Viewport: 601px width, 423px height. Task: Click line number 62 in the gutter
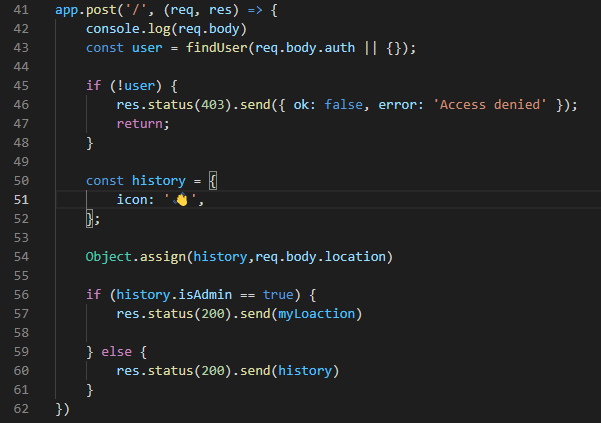coord(21,409)
